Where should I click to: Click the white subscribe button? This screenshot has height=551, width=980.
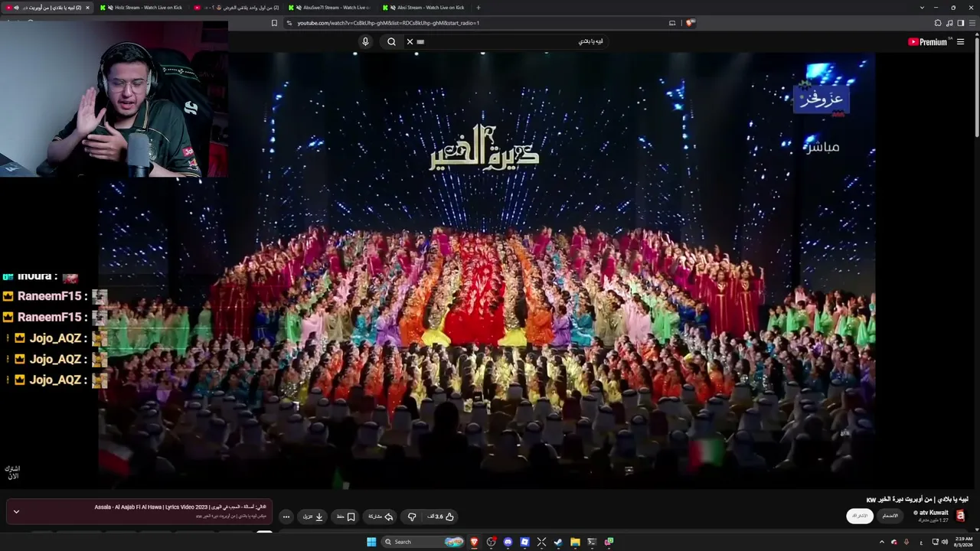tap(861, 516)
